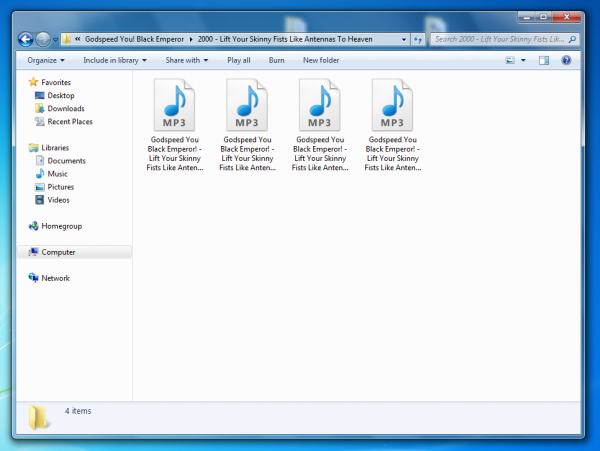This screenshot has height=451, width=600.
Task: Click the first MP3 file's name label
Action: [174, 153]
